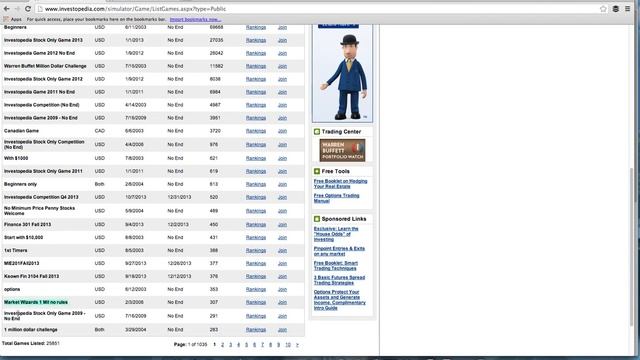Join MIE201FAll2013 game
Image resolution: width=640 pixels, height=360 pixels.
pyautogui.click(x=282, y=264)
